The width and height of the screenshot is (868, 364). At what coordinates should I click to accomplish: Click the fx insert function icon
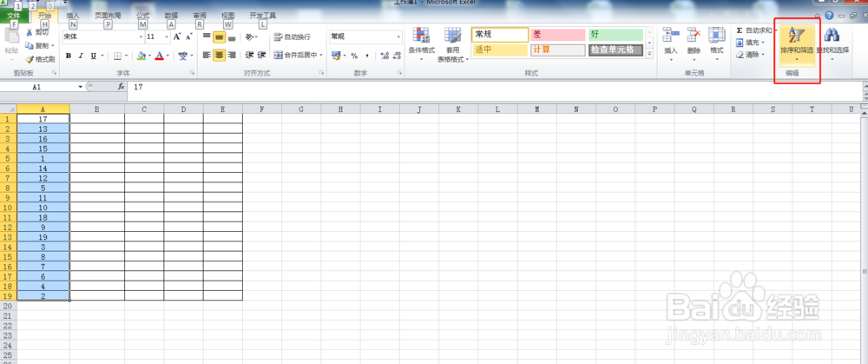pos(122,87)
